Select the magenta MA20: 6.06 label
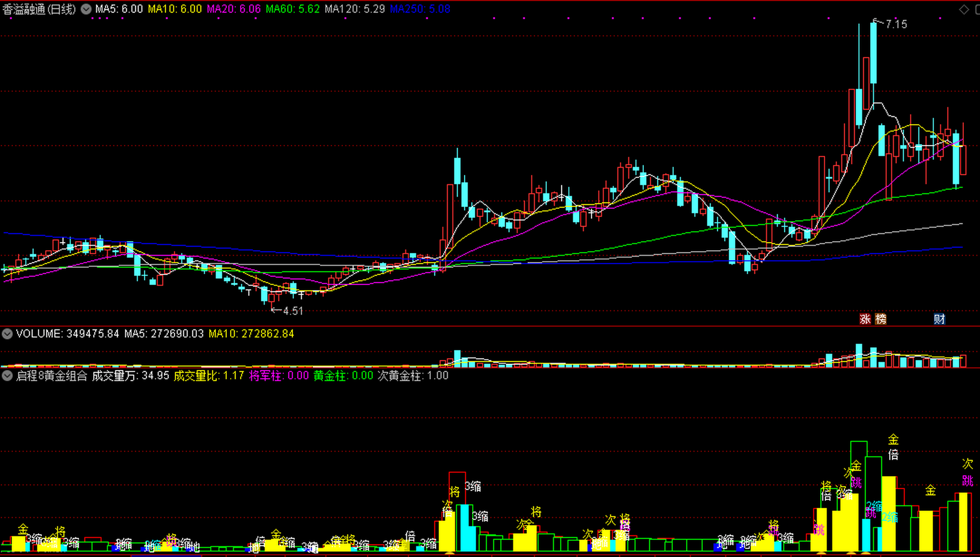Image resolution: width=980 pixels, height=557 pixels. click(233, 9)
